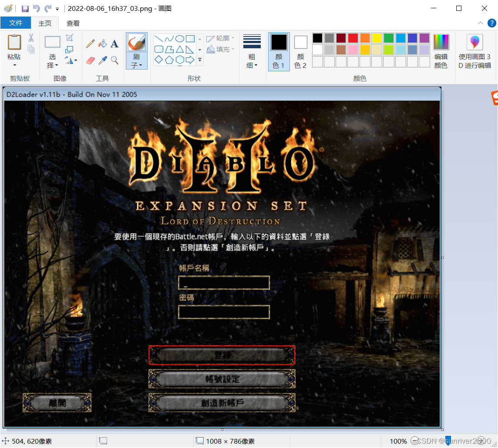The height and width of the screenshot is (448, 498).
Task: Select the Brushes tool icon
Action: [x=137, y=42]
